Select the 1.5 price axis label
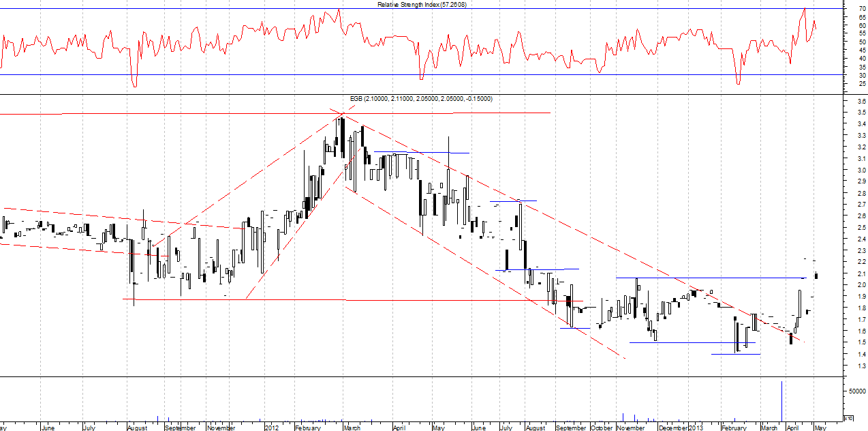 pos(861,342)
